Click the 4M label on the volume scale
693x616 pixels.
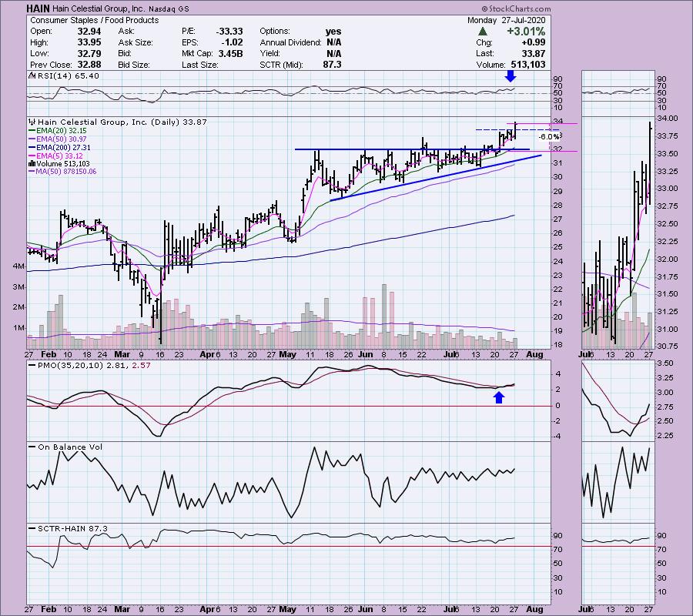tap(18, 266)
